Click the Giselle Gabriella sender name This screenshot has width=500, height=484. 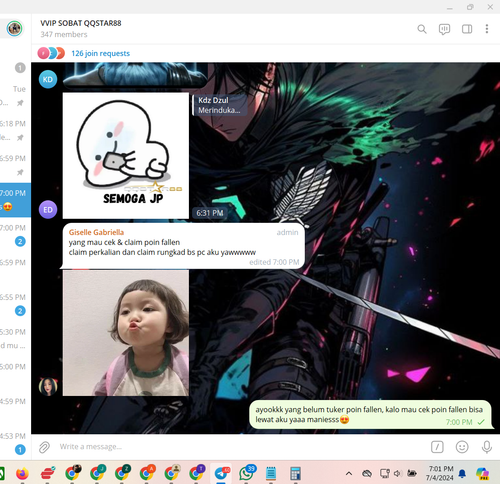click(96, 232)
